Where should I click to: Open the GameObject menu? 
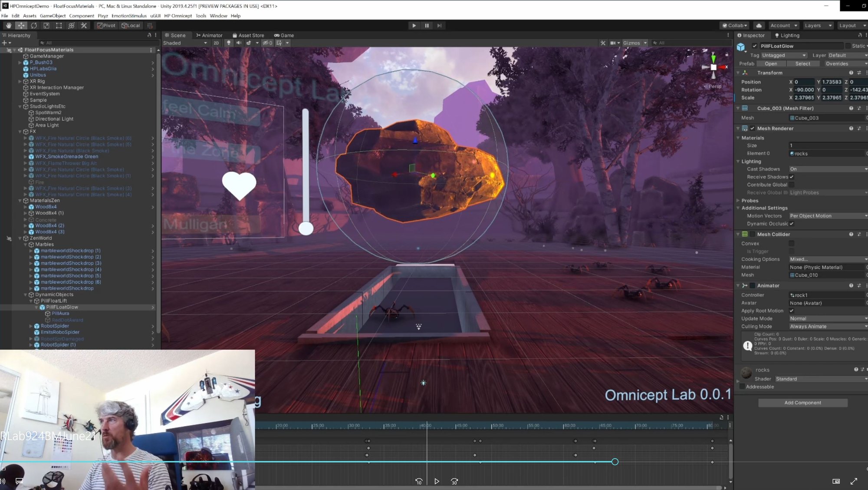pyautogui.click(x=53, y=16)
